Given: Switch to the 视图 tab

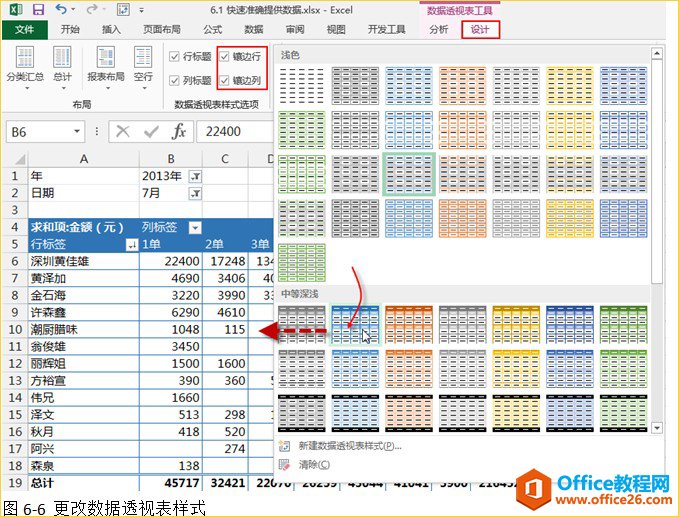Looking at the screenshot, I should pyautogui.click(x=336, y=29).
